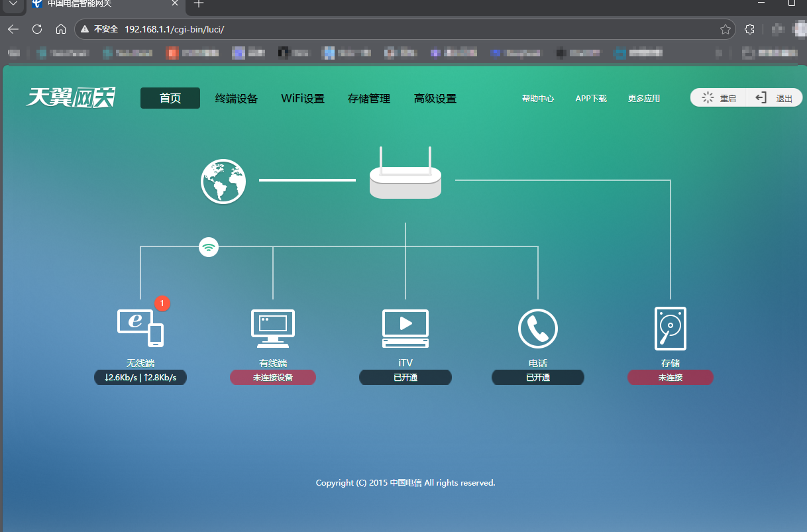Open 帮助中心 link
Screen dimensions: 807x532
point(538,99)
